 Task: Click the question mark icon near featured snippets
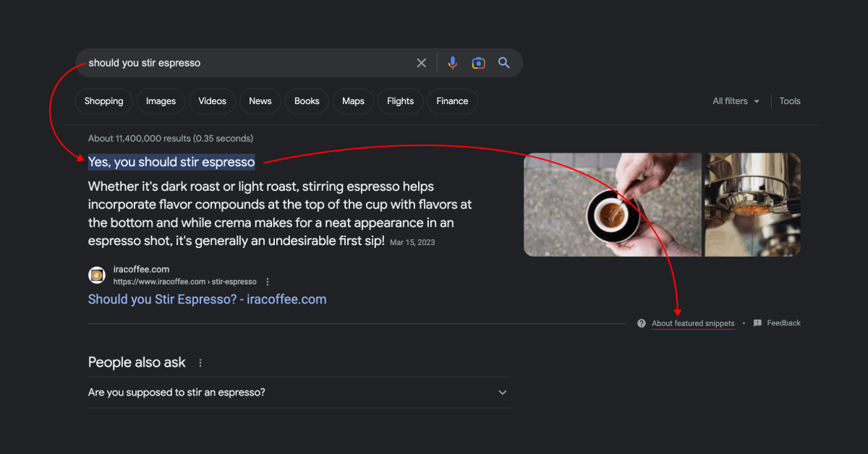pos(641,323)
